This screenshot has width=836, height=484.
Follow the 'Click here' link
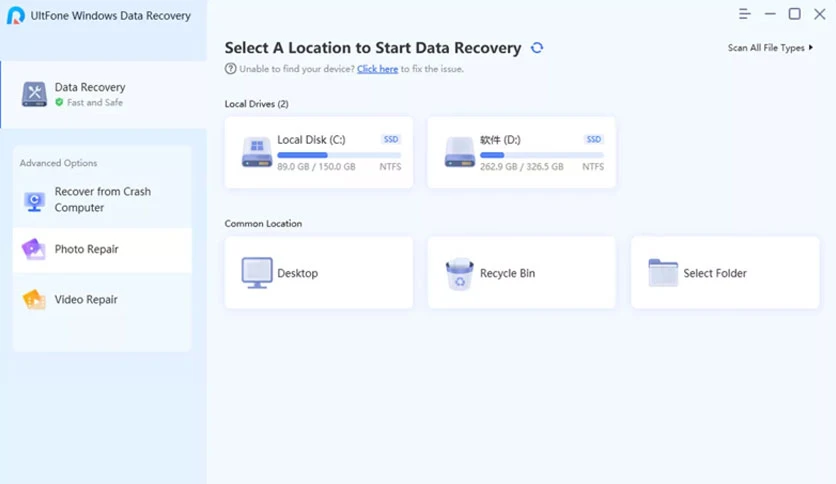(x=377, y=69)
